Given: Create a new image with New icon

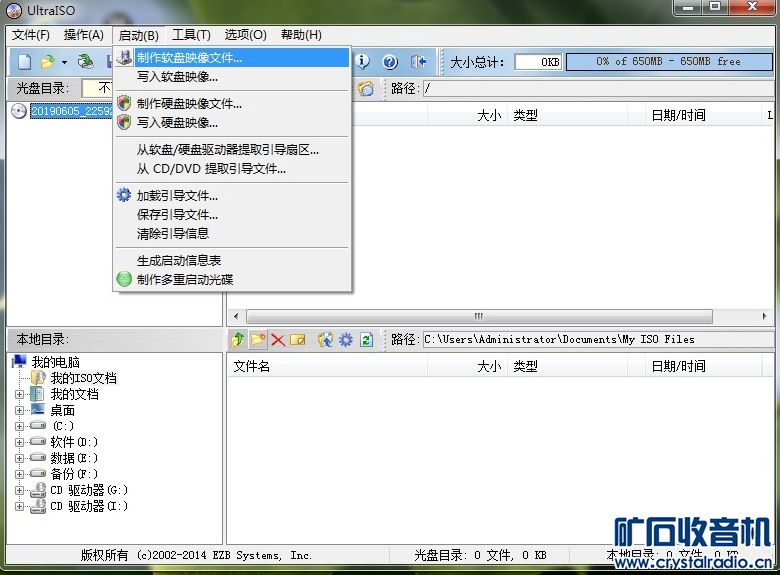Looking at the screenshot, I should click(x=24, y=62).
